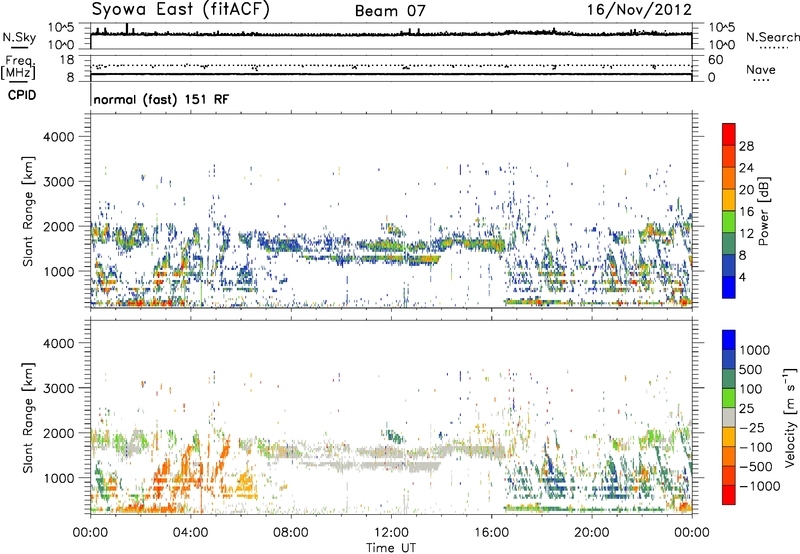
Task: Pick the light green 25–100 Velocity swatch
Action: [729, 398]
